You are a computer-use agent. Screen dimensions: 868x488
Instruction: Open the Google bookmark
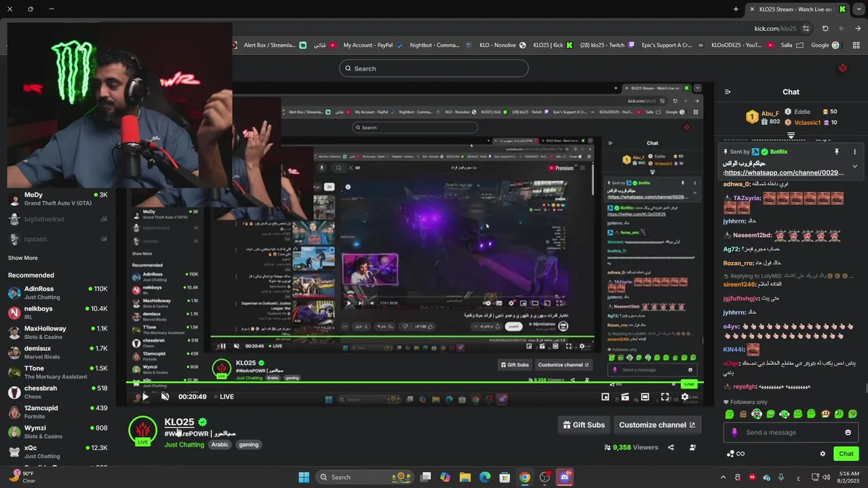tap(825, 45)
